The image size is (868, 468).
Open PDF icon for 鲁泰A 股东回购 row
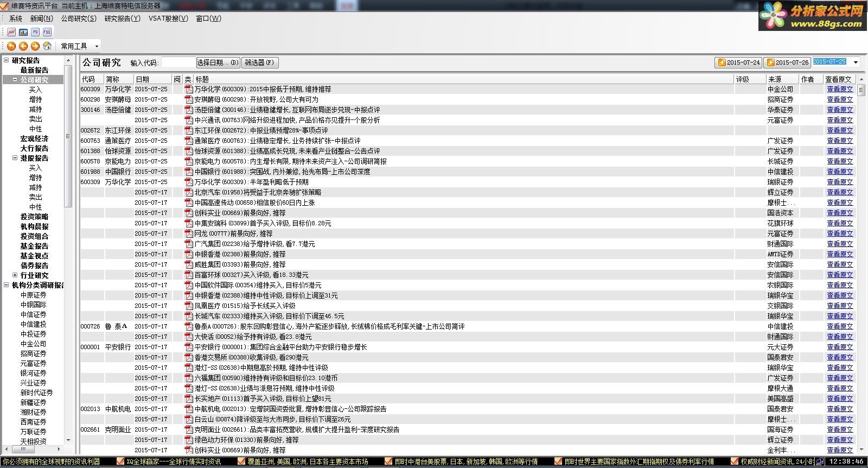pyautogui.click(x=189, y=326)
